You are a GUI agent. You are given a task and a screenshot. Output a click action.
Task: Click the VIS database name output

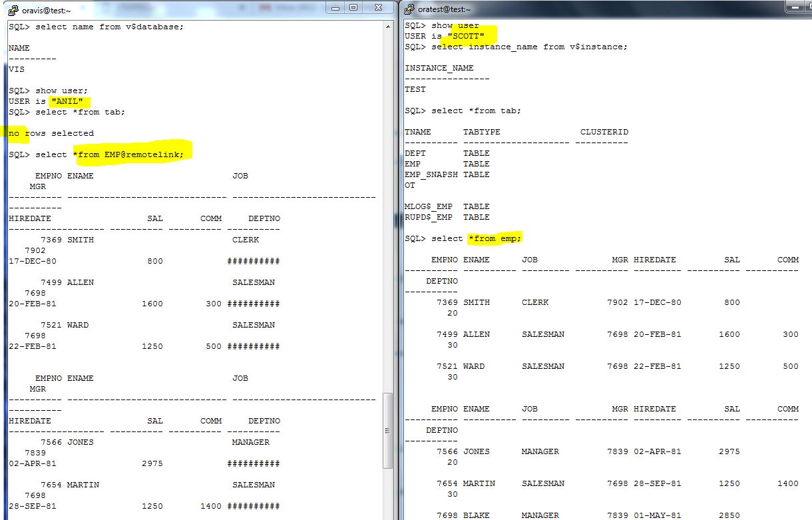(15, 69)
